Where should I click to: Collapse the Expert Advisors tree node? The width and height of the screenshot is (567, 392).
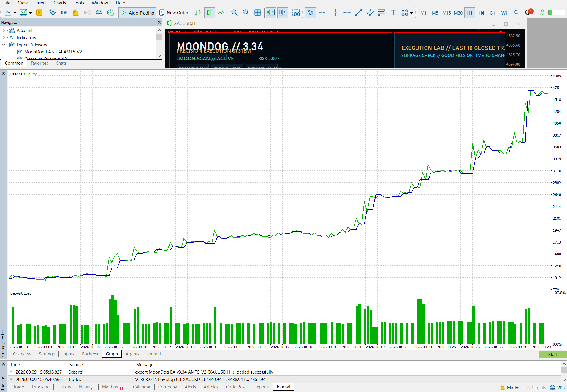pyautogui.click(x=4, y=45)
